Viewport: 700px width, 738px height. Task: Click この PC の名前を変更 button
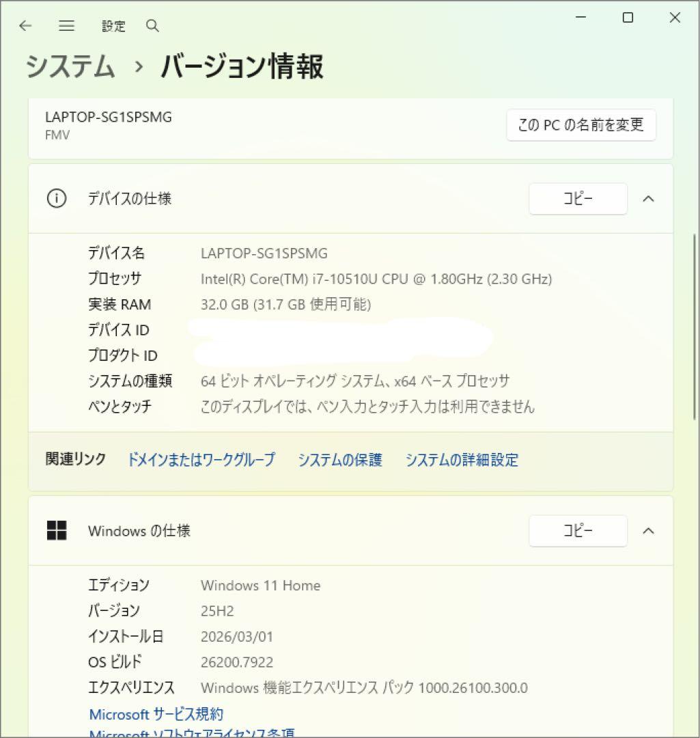tap(581, 125)
